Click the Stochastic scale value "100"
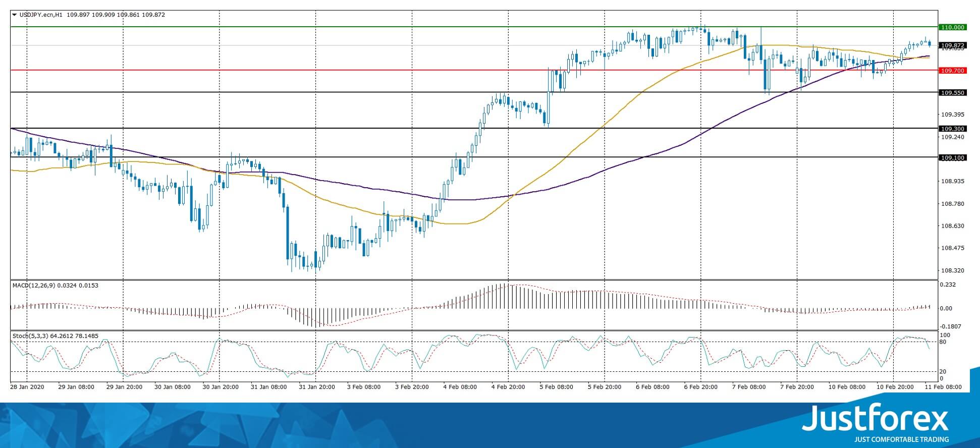The image size is (980, 448). [x=946, y=335]
